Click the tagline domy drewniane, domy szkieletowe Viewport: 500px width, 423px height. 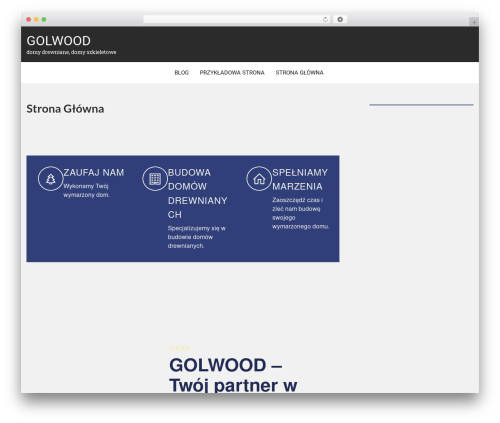pyautogui.click(x=71, y=52)
